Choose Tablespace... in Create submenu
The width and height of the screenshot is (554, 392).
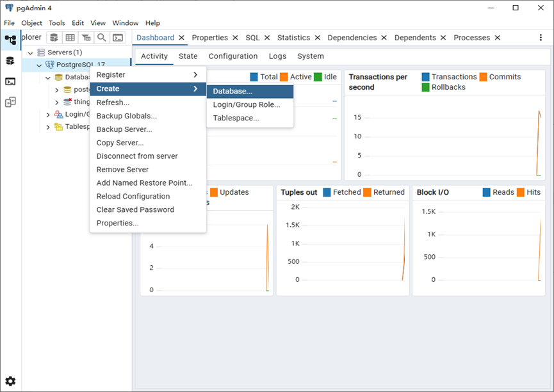tap(250, 118)
